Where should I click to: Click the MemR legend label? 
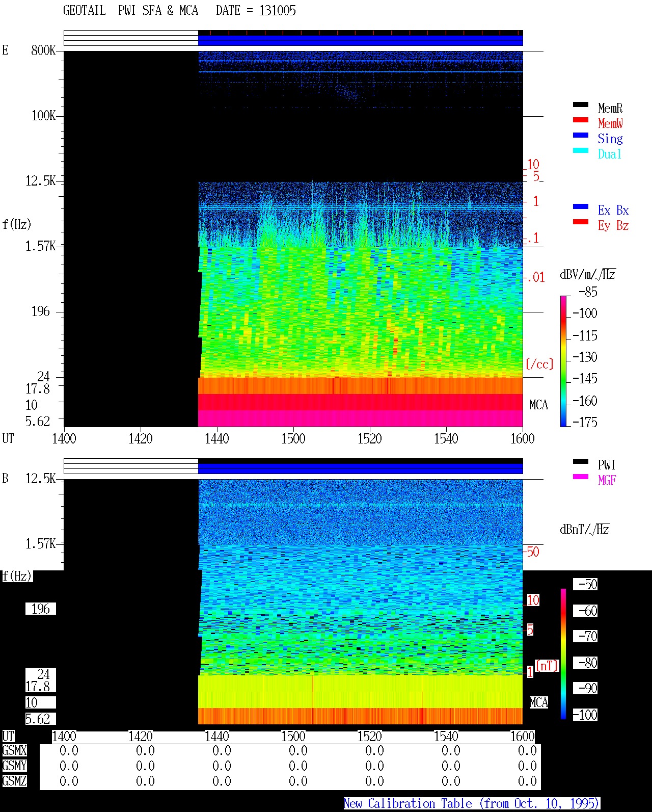pyautogui.click(x=610, y=108)
